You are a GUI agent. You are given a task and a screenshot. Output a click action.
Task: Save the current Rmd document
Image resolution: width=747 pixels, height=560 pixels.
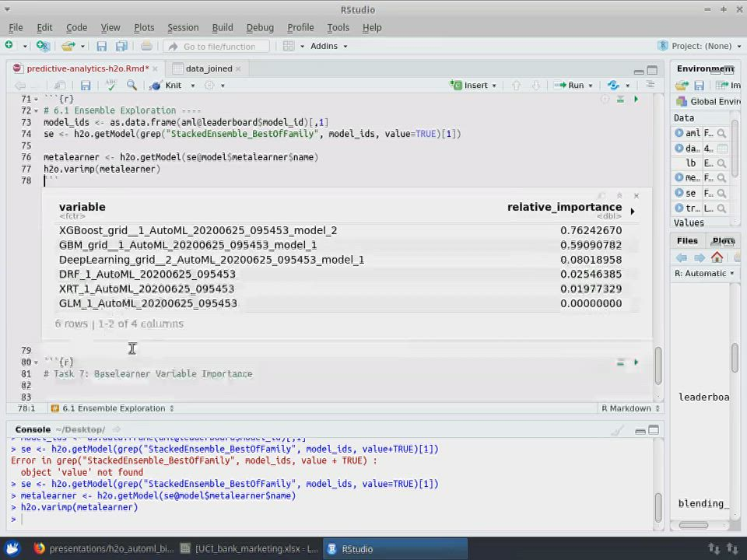click(86, 86)
